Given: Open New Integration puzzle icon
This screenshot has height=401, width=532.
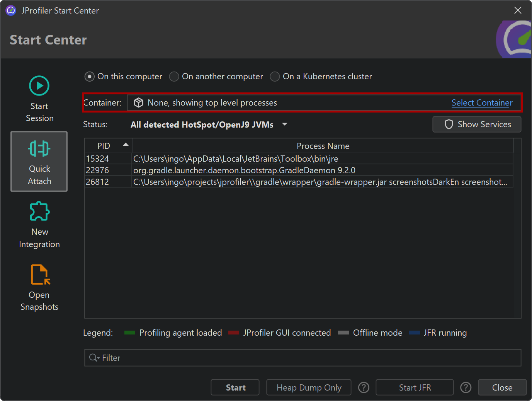Looking at the screenshot, I should point(39,211).
